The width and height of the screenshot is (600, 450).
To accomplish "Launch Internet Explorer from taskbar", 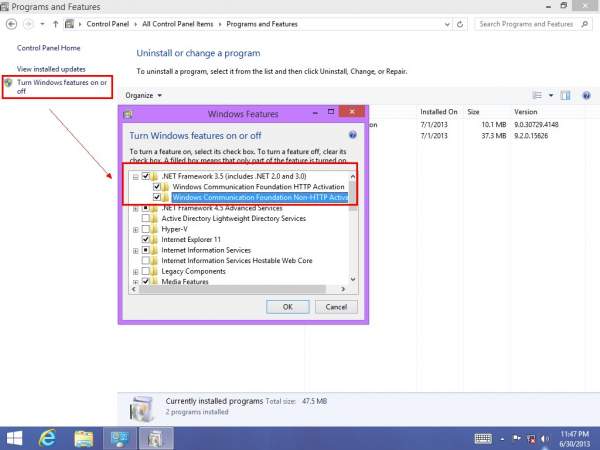I will tap(47, 439).
